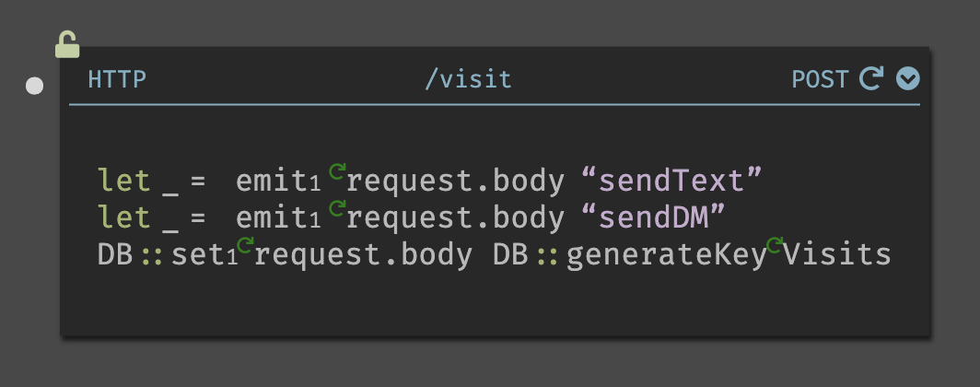
Task: Click the green refresh icon after first emit
Action: [337, 170]
